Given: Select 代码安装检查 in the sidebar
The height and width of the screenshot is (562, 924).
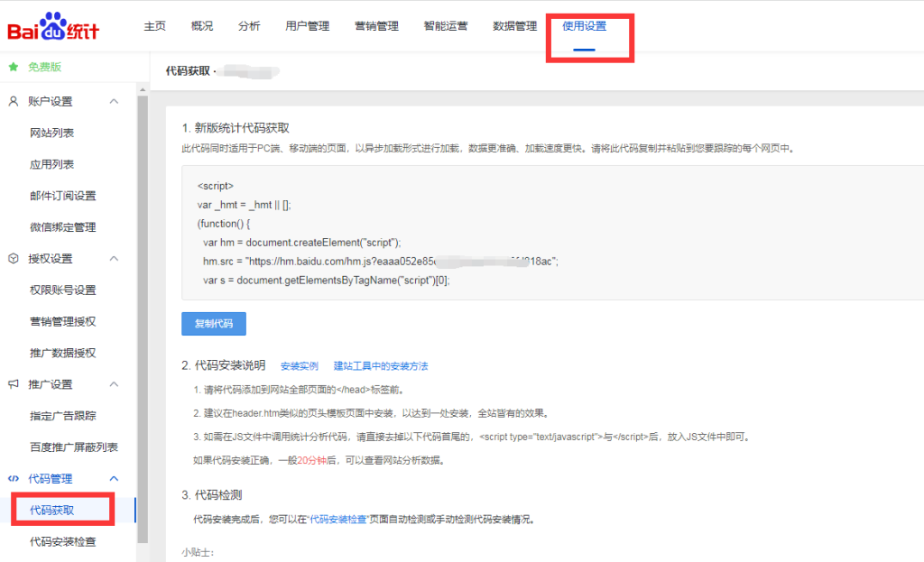Looking at the screenshot, I should (62, 542).
